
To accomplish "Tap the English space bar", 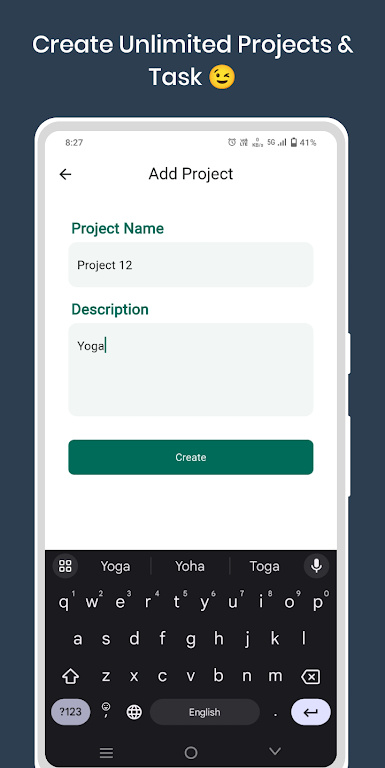I will click(205, 712).
